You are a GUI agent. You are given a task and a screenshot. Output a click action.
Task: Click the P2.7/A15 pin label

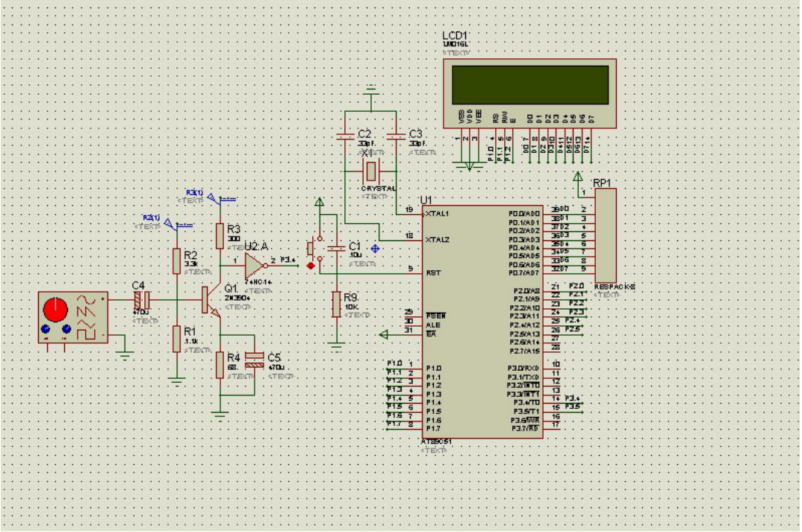(x=524, y=351)
